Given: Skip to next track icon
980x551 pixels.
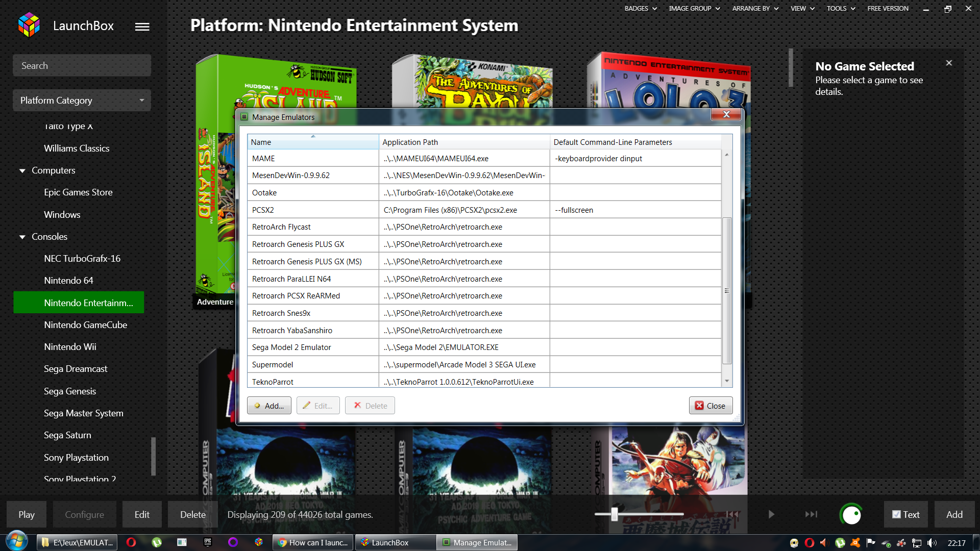Looking at the screenshot, I should pos(811,514).
